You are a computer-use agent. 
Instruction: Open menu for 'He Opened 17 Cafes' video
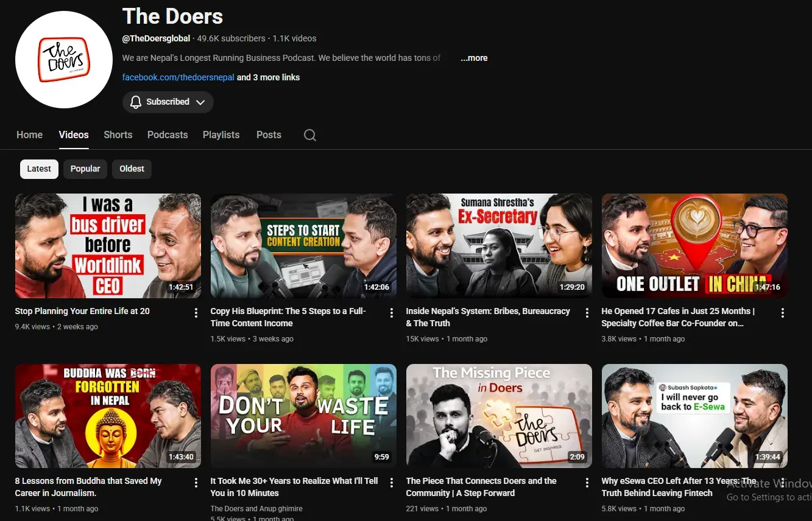click(783, 313)
